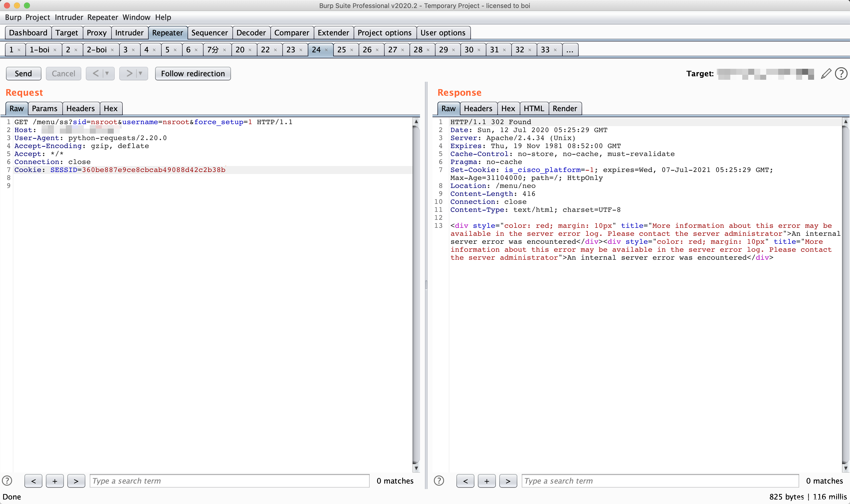Click the Send button
Viewport: 850px width, 504px height.
(x=23, y=73)
